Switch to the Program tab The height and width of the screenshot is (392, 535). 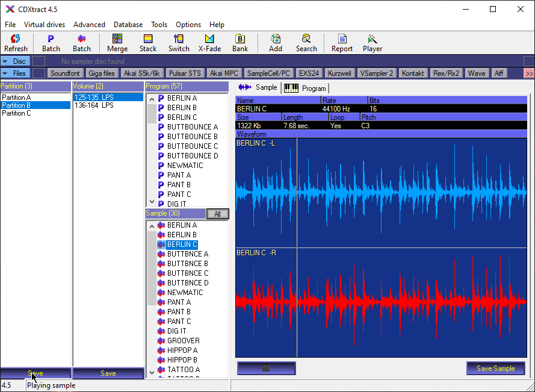click(x=306, y=88)
